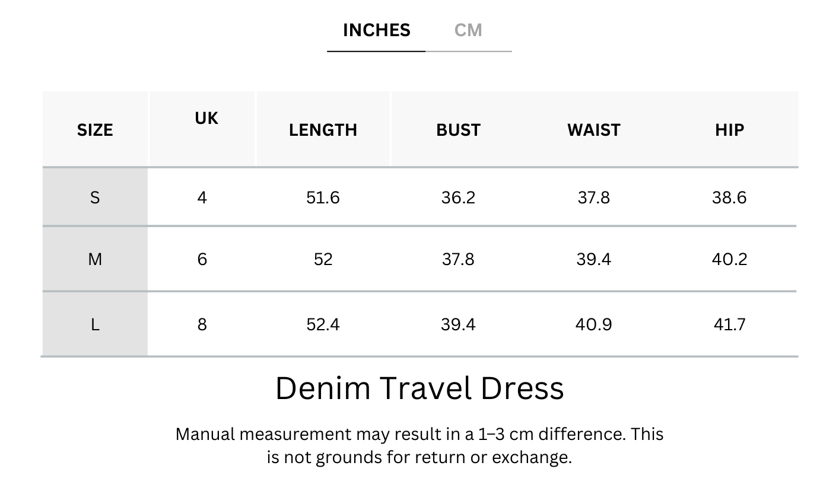839x504 pixels.
Task: Click the Denim Travel Dress title
Action: pyautogui.click(x=419, y=388)
